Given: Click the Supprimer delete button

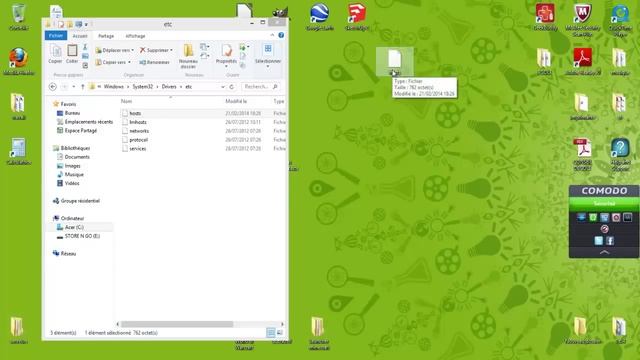Looking at the screenshot, I should coord(154,50).
